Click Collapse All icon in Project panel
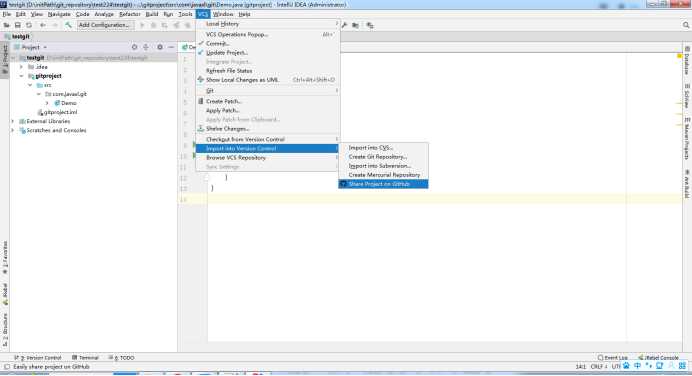 coord(146,47)
